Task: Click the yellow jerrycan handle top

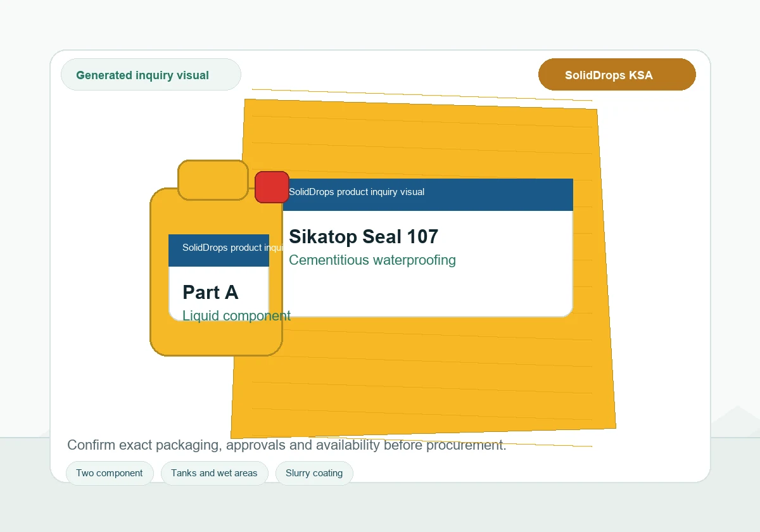Action: click(x=213, y=180)
